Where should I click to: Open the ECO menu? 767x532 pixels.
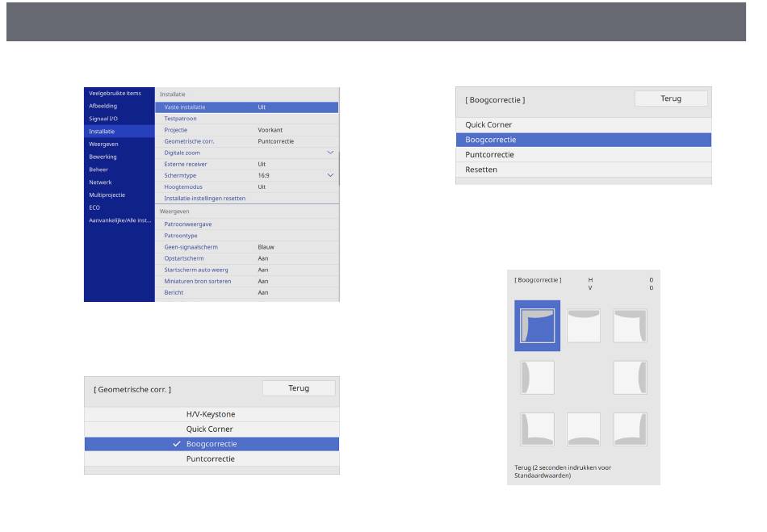click(x=119, y=207)
